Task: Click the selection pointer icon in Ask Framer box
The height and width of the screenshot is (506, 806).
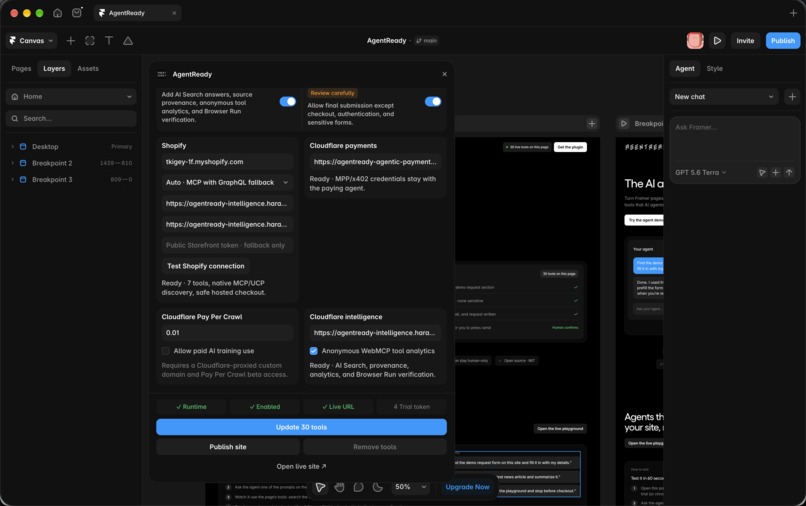Action: point(762,172)
